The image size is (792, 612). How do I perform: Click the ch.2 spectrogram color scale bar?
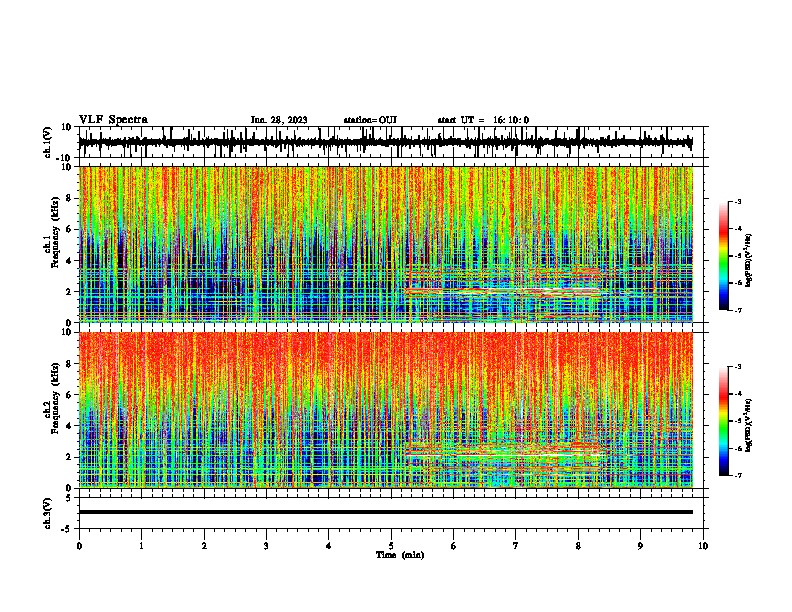click(723, 421)
